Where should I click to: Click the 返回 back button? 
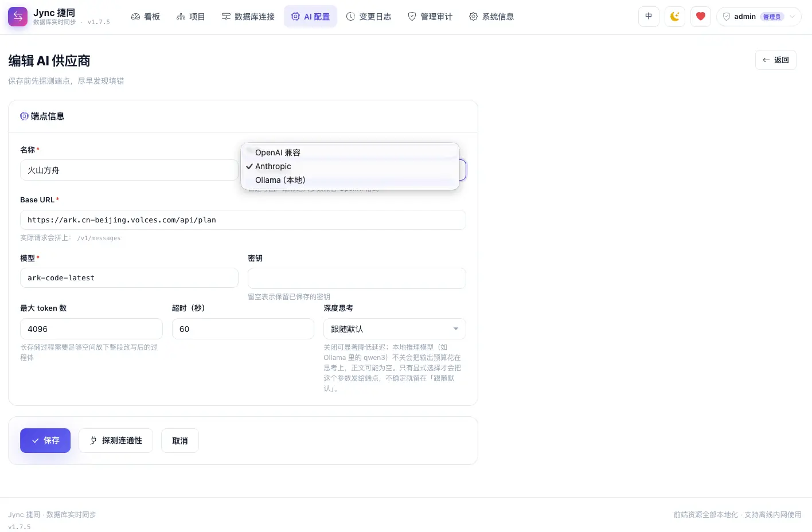(776, 60)
